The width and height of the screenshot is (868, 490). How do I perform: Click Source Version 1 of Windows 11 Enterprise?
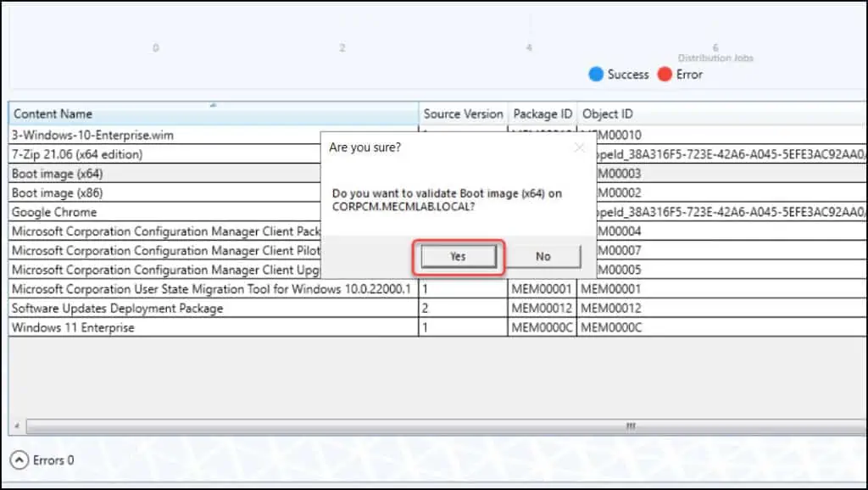click(x=464, y=327)
